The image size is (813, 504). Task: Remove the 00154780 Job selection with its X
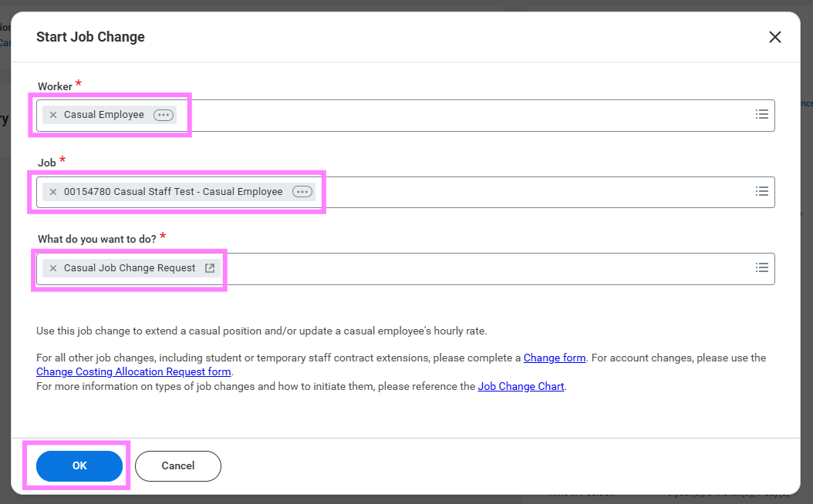pyautogui.click(x=52, y=191)
